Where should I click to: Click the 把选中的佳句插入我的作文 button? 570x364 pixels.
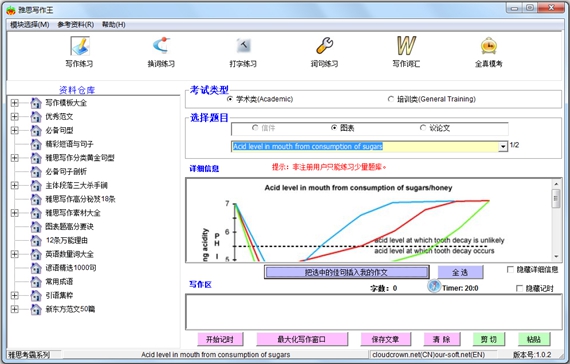click(346, 272)
